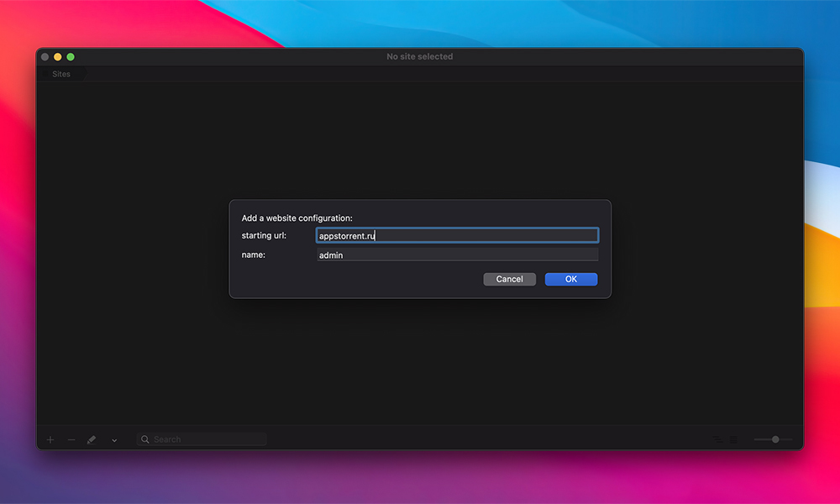The height and width of the screenshot is (504, 840).
Task: Click the "name:" label in the dialog
Action: [253, 255]
